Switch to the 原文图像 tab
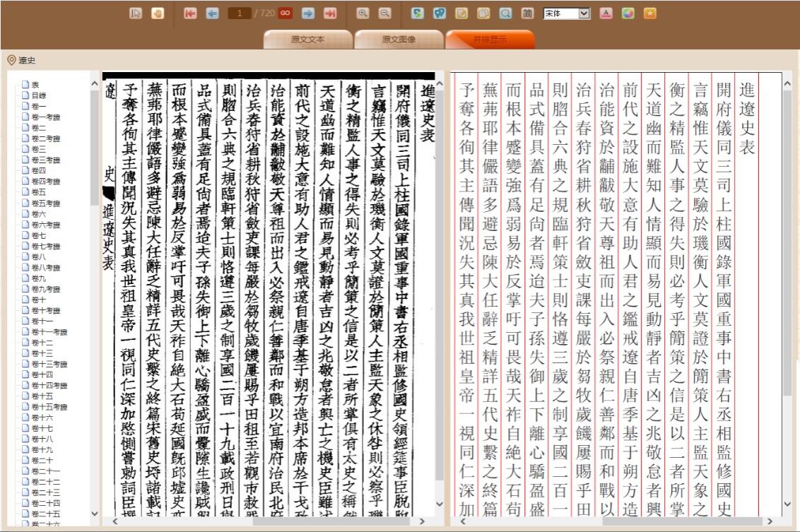The width and height of the screenshot is (800, 532). click(399, 40)
